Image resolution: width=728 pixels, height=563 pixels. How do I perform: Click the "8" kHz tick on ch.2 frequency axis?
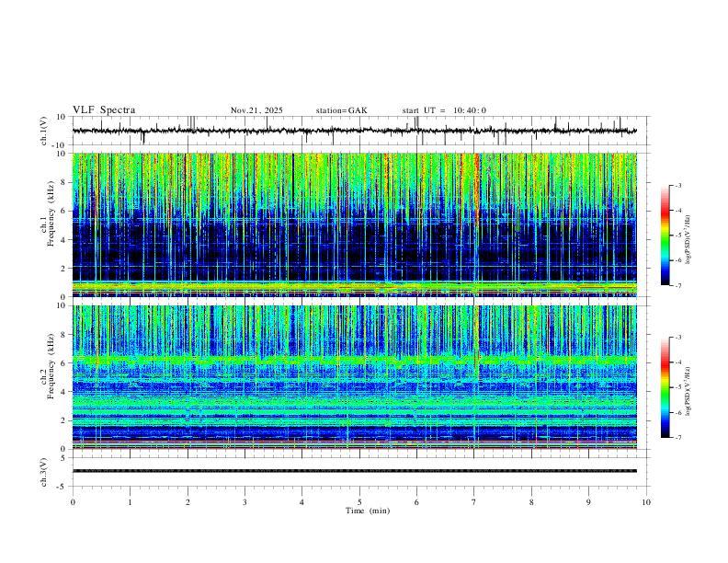point(64,335)
